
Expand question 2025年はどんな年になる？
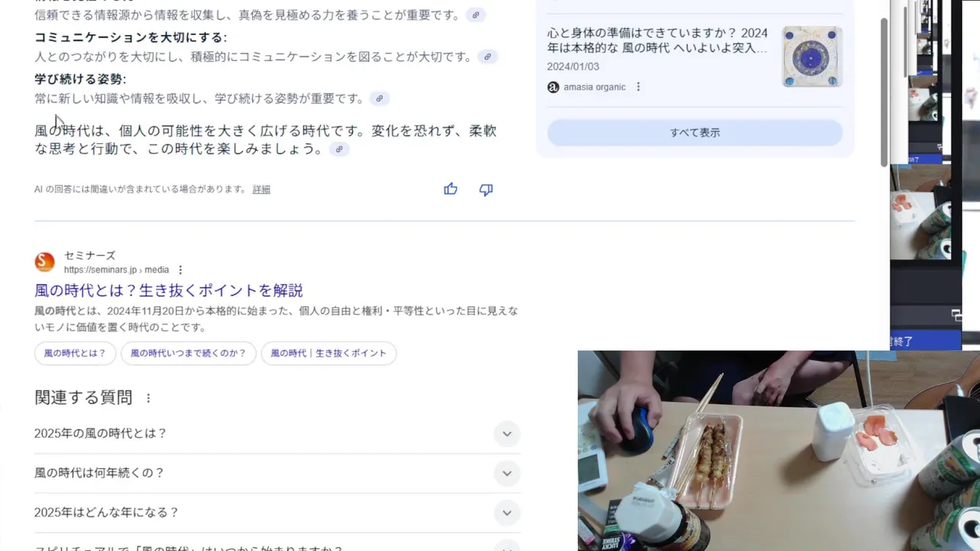point(277,513)
